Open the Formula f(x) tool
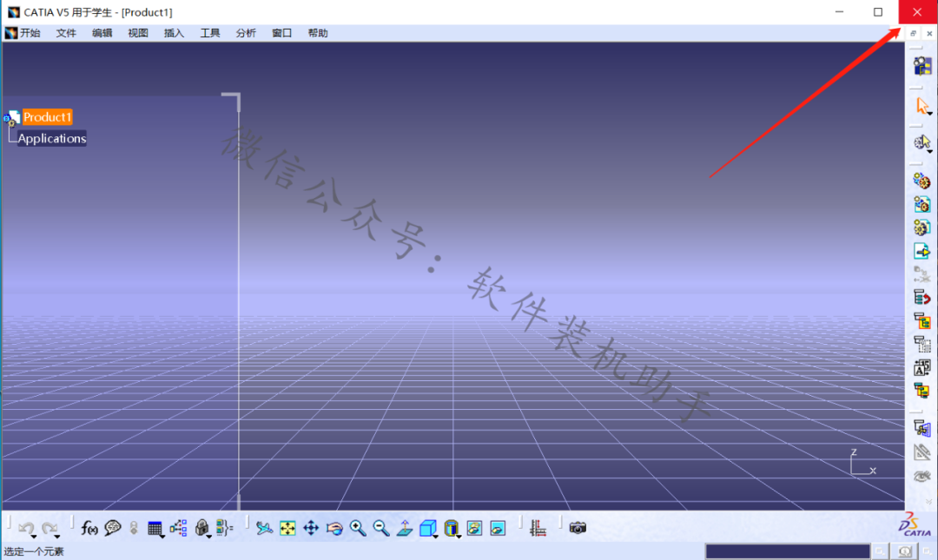This screenshot has width=938, height=560. point(89,528)
